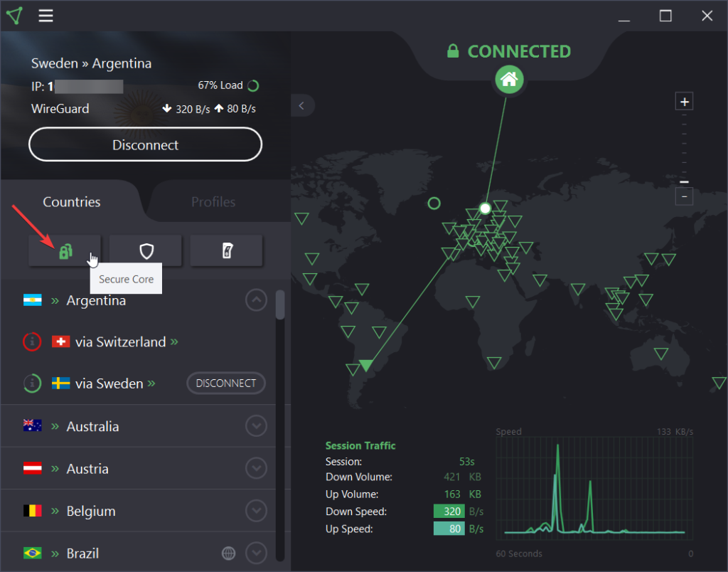Toggle the Secure Core feature
This screenshot has height=572, width=728.
(x=65, y=250)
